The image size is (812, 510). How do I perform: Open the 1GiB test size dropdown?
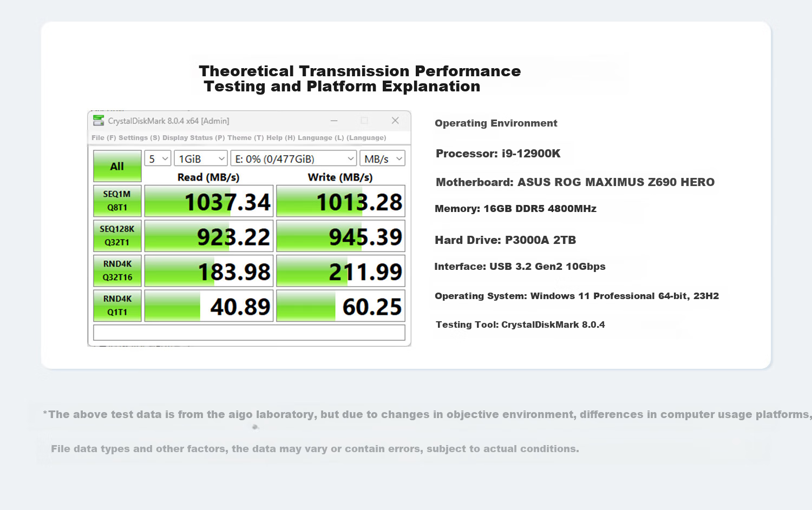(x=200, y=158)
